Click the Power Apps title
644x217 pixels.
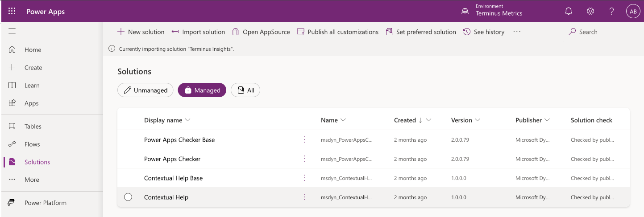pos(46,12)
